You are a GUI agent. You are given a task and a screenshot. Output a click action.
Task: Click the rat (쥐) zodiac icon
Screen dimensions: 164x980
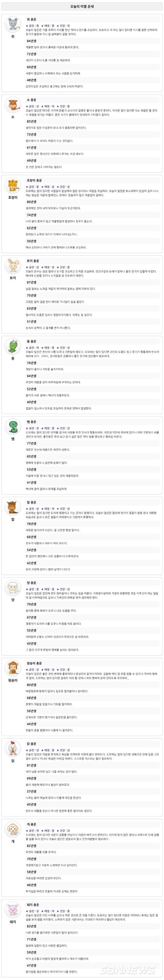pos(13,24)
